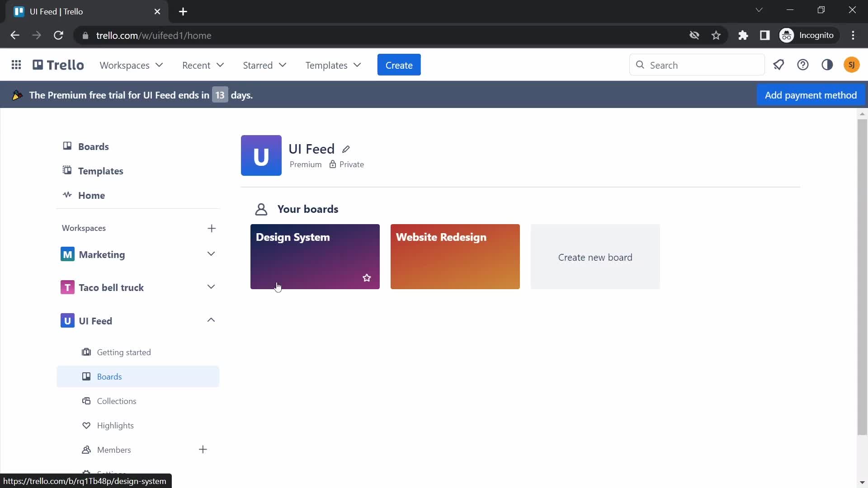This screenshot has width=868, height=488.
Task: Click the Help icon in top nav
Action: [804, 65]
